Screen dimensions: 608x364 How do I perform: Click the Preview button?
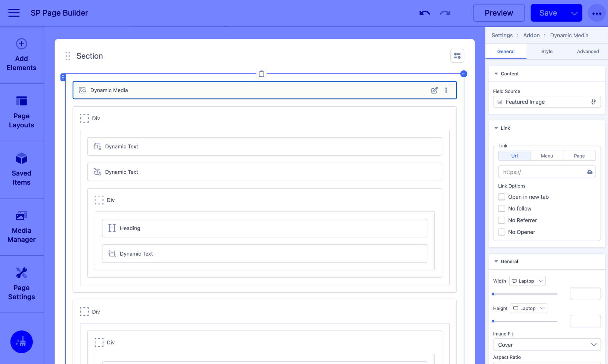[x=499, y=13]
